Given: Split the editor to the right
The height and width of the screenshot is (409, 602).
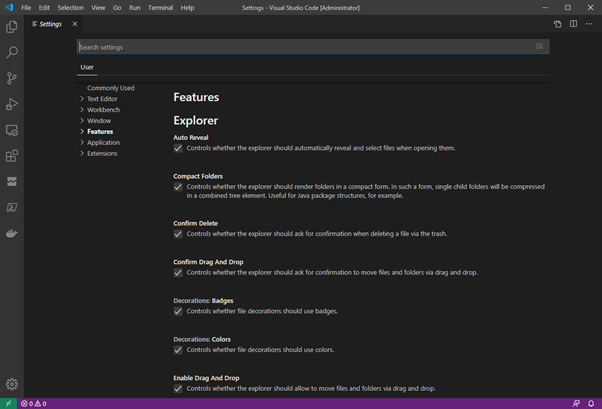Looking at the screenshot, I should pyautogui.click(x=574, y=24).
